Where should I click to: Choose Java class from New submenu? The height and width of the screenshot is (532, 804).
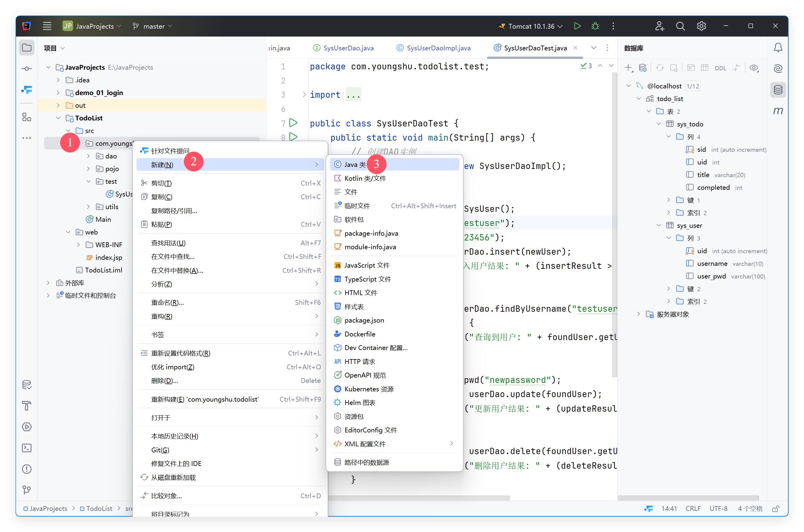[x=394, y=164]
